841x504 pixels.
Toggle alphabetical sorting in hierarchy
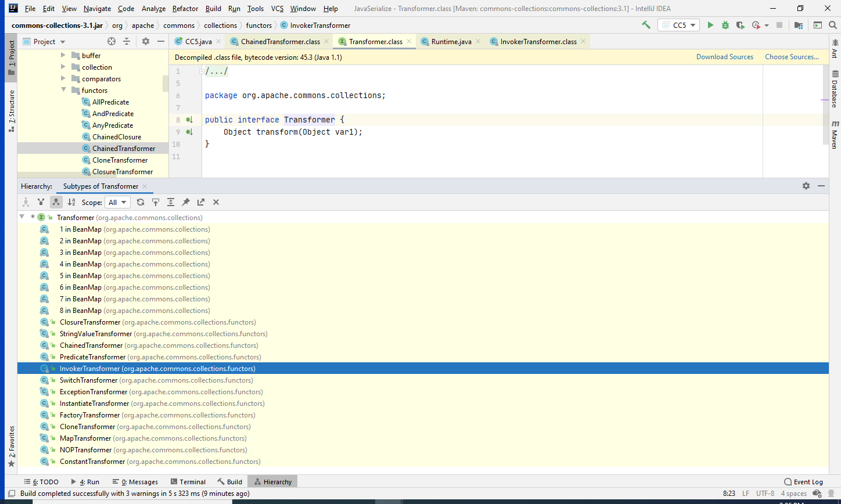coord(71,202)
